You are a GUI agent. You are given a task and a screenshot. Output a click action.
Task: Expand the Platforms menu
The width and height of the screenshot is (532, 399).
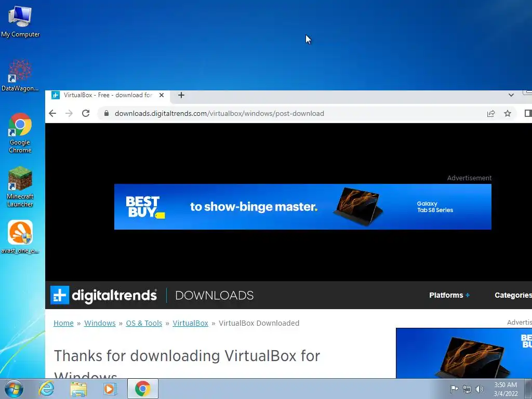449,295
